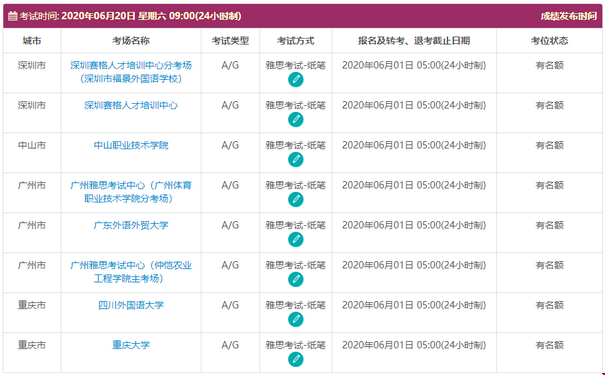Open the 中山职业技术学院 venue link
Image resolution: width=605 pixels, height=375 pixels.
(x=131, y=145)
